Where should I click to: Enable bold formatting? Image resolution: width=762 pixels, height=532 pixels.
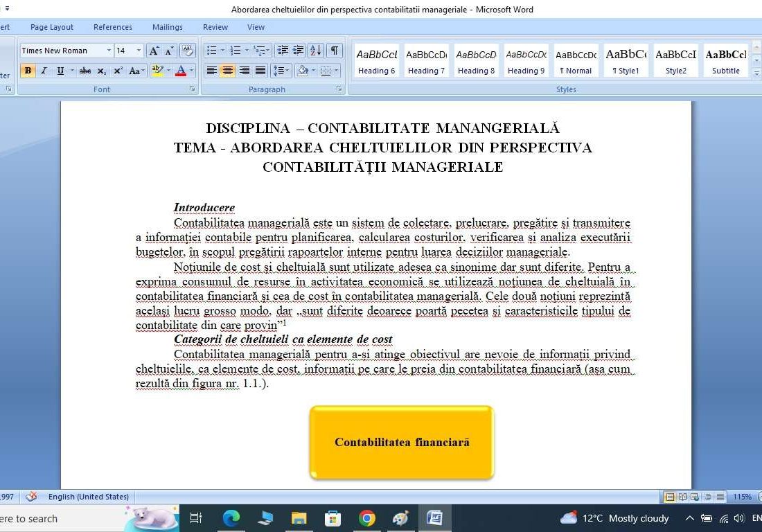28,70
